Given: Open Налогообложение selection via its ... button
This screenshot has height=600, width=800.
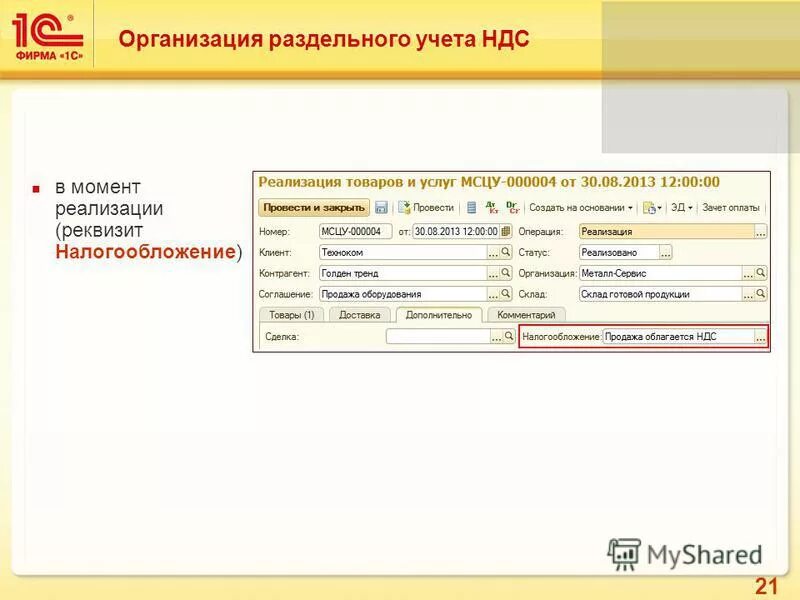Looking at the screenshot, I should coord(761,338).
